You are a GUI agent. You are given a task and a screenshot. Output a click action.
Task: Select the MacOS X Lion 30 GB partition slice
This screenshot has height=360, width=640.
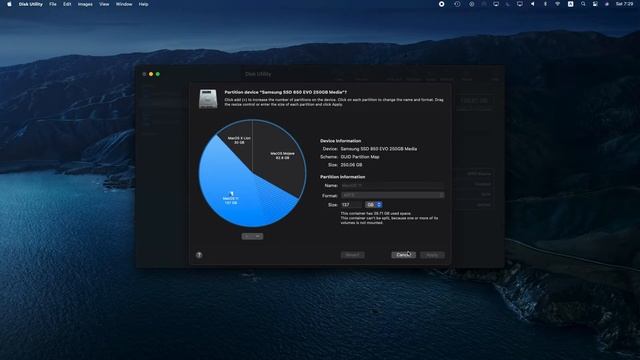coord(239,140)
